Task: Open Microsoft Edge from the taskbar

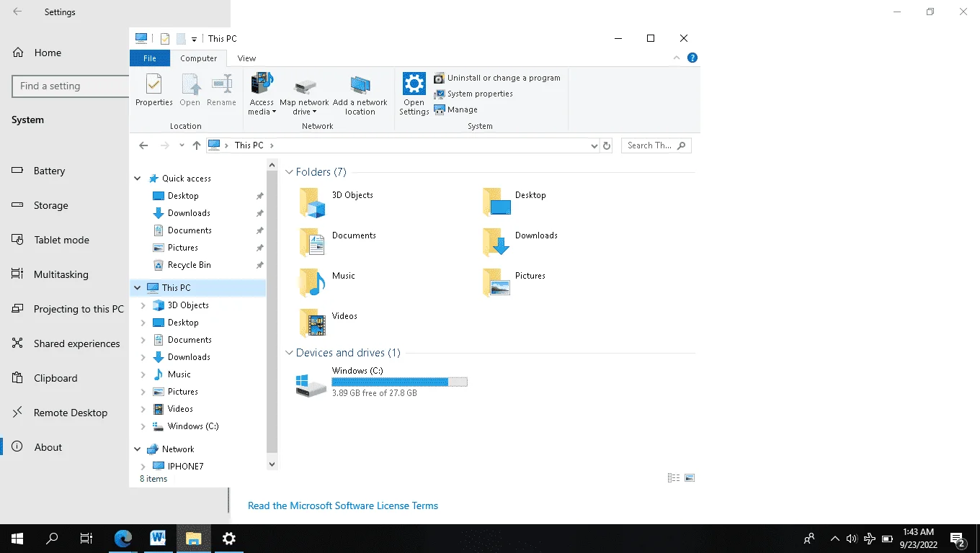Action: (x=123, y=539)
